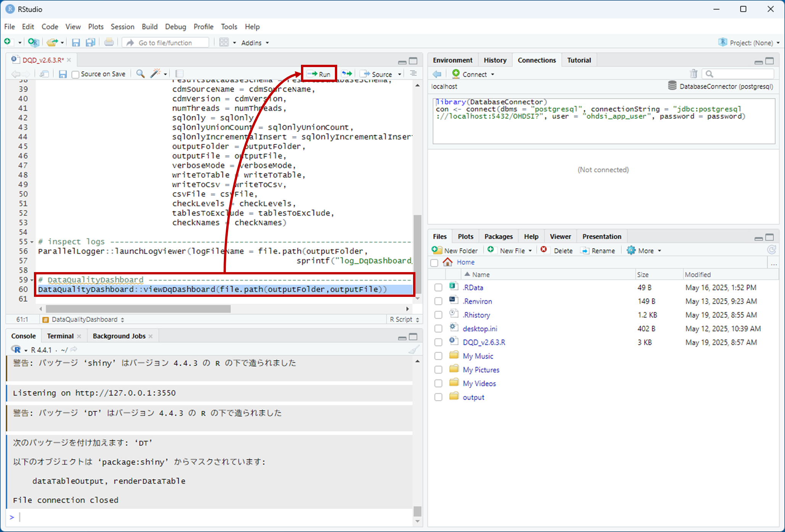Click the Run button

319,74
